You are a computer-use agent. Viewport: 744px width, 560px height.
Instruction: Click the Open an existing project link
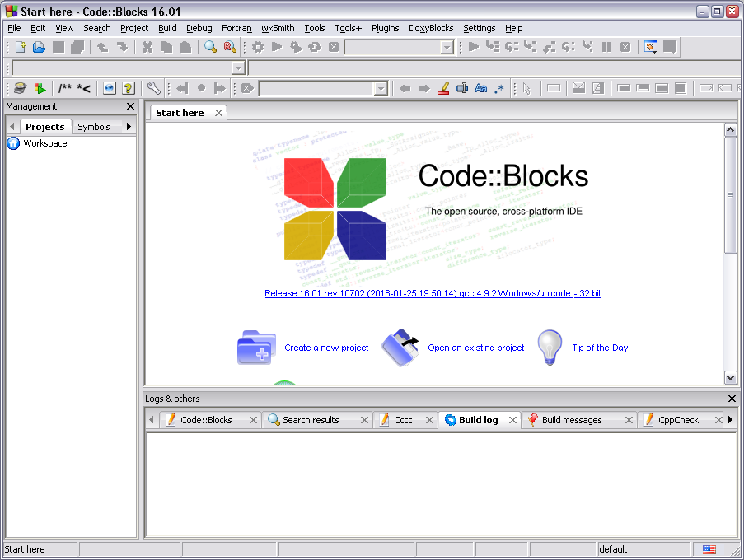476,348
